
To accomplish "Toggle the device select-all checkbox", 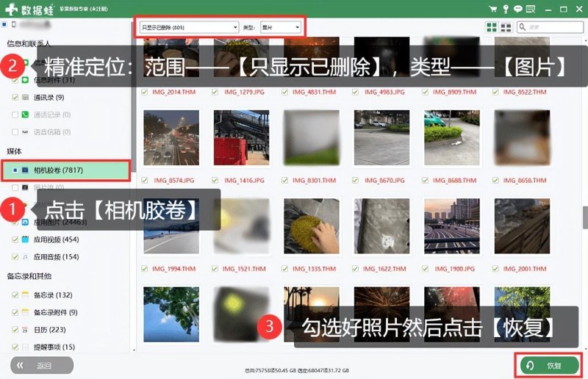I will (x=4, y=24).
